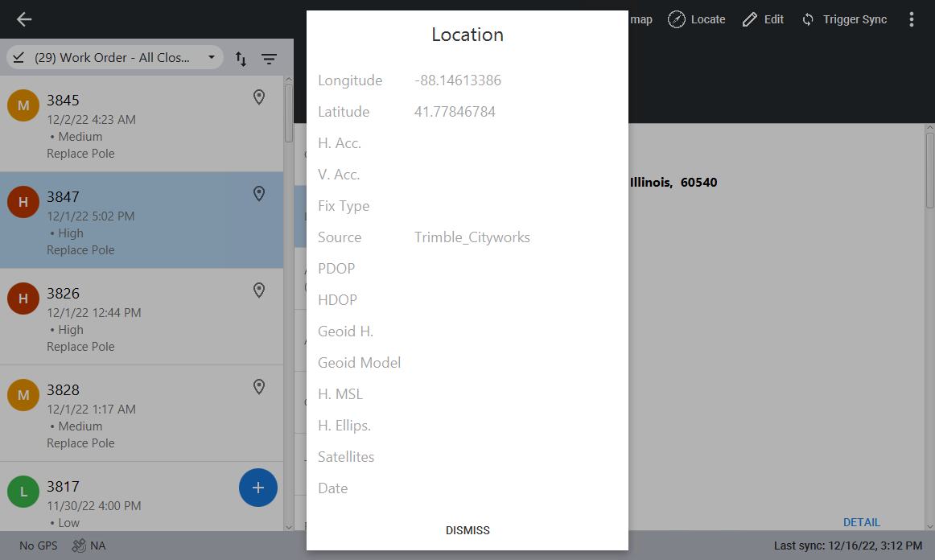The image size is (935, 560).
Task: Click the satellite NA status icon
Action: [x=79, y=546]
